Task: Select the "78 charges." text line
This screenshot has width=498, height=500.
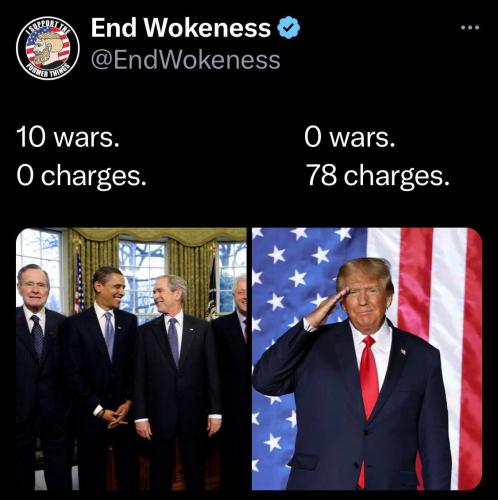Action: coord(378,176)
